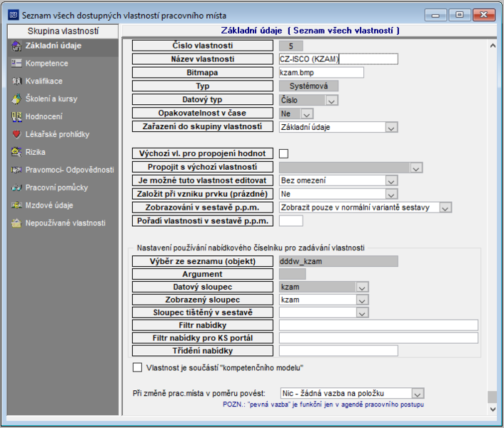This screenshot has height=428, width=504.
Task: Open Opakovatelnost v čase dropdown
Action: [307, 113]
